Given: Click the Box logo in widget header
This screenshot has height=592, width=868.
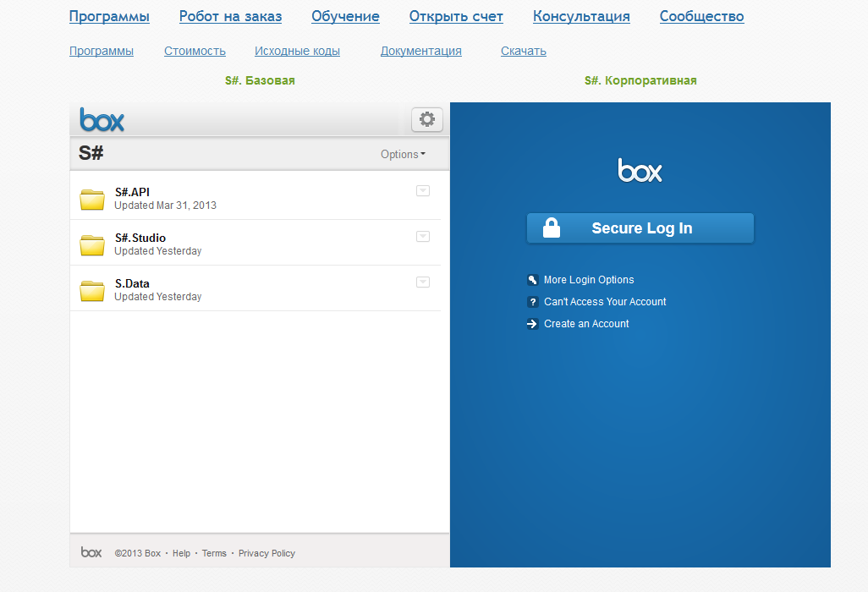Looking at the screenshot, I should point(102,120).
